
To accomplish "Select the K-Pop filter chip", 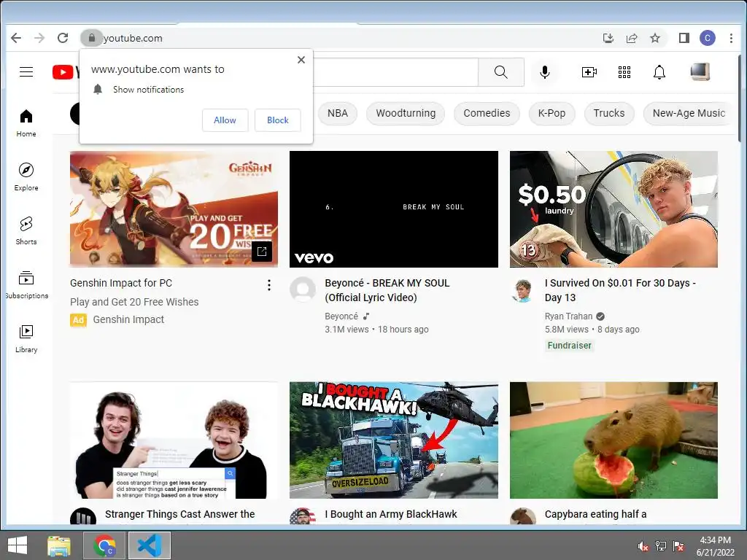I will click(x=551, y=113).
